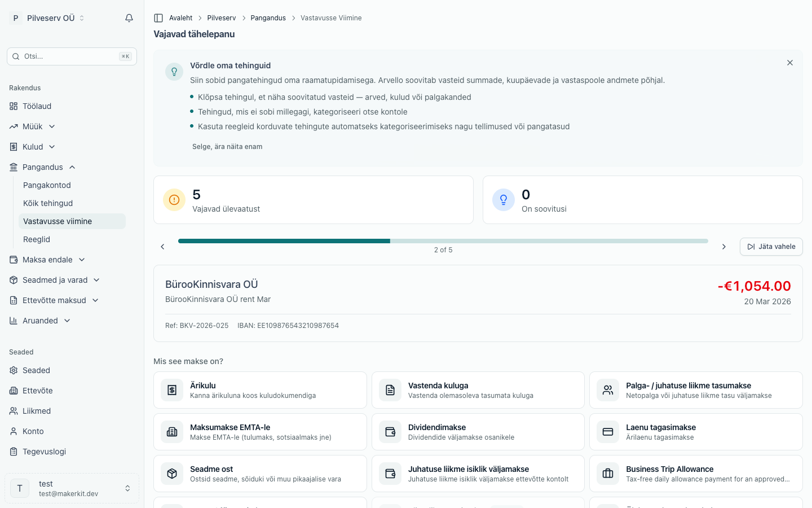The image size is (812, 508).
Task: Open Pangakontod in the sidebar
Action: pos(72,185)
